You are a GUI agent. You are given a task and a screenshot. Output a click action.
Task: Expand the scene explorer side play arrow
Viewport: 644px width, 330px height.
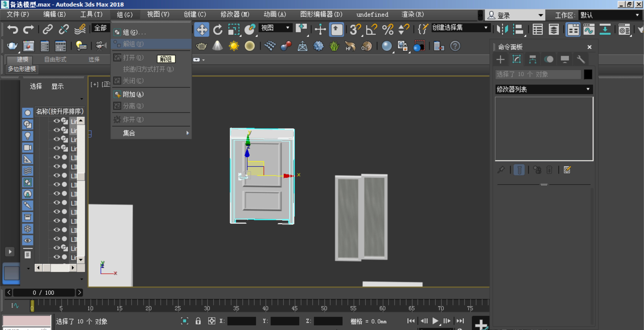pos(10,252)
